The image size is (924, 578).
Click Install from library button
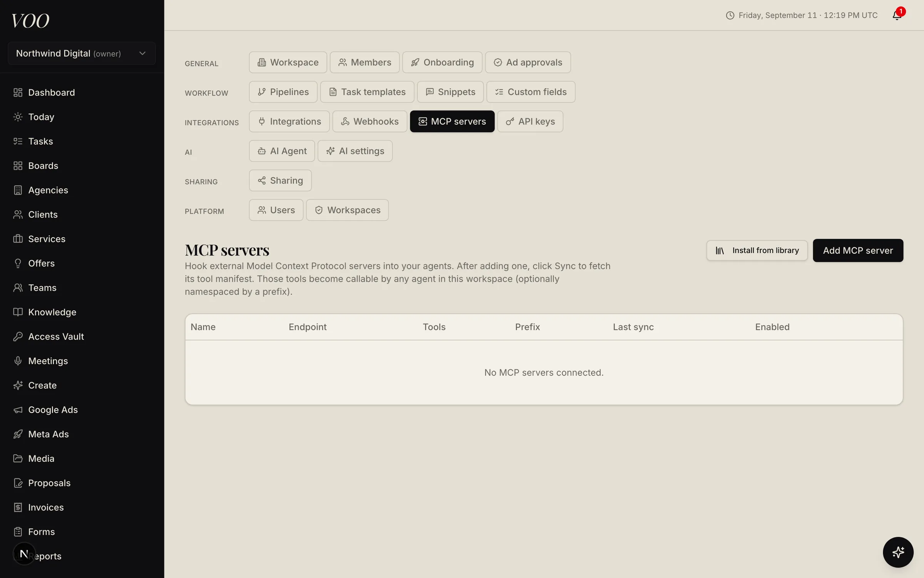(x=757, y=250)
